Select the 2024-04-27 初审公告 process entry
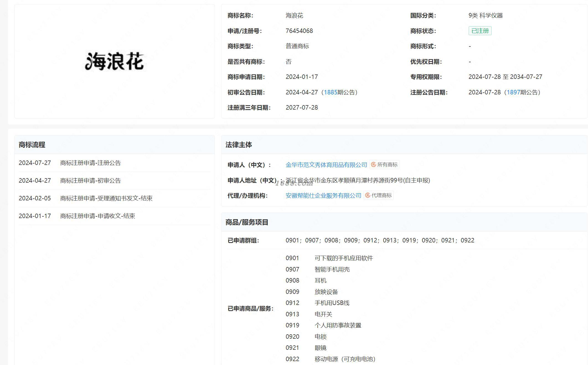Screen dimensions: 588x365 (90, 181)
